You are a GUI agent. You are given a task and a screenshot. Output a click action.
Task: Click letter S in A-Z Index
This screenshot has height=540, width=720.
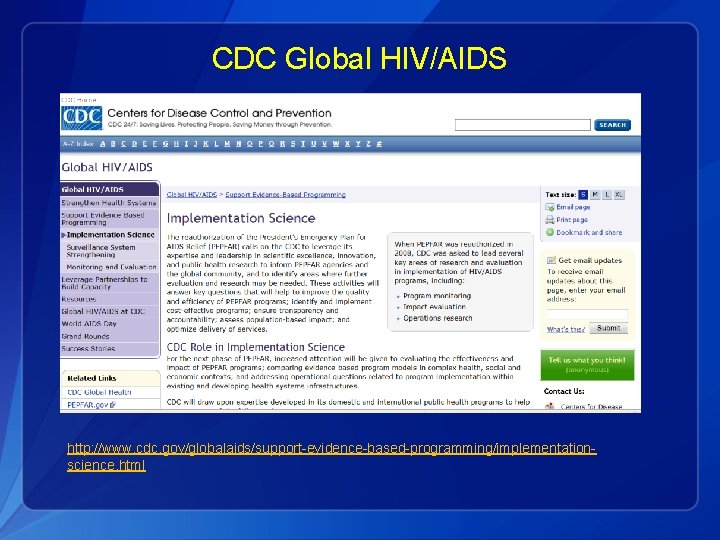292,144
